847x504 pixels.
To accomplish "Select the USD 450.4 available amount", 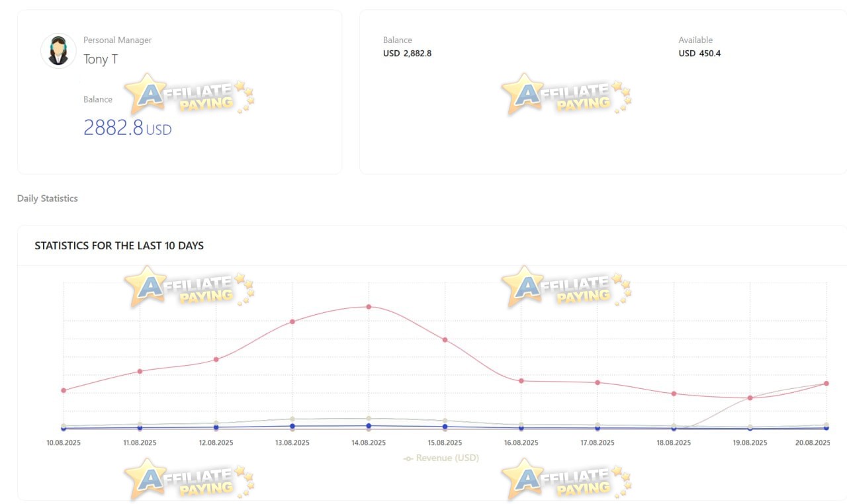I will point(699,54).
